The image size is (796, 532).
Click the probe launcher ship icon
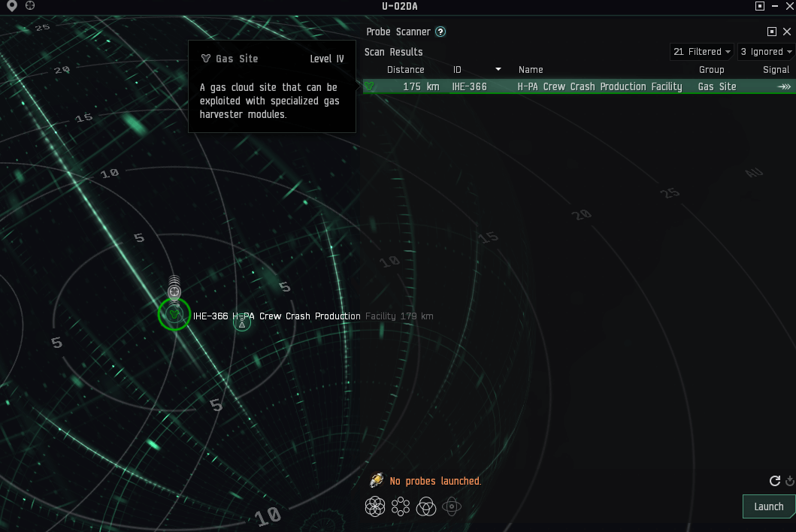tap(376, 480)
